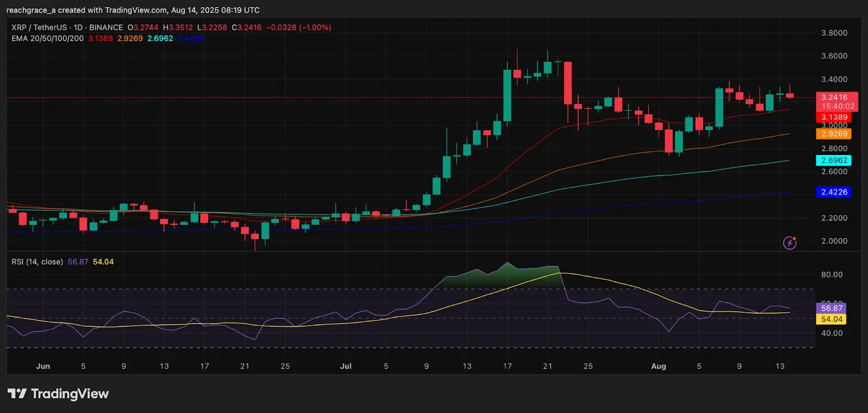Click the Aug label on time axis
The width and height of the screenshot is (868, 413).
point(659,366)
